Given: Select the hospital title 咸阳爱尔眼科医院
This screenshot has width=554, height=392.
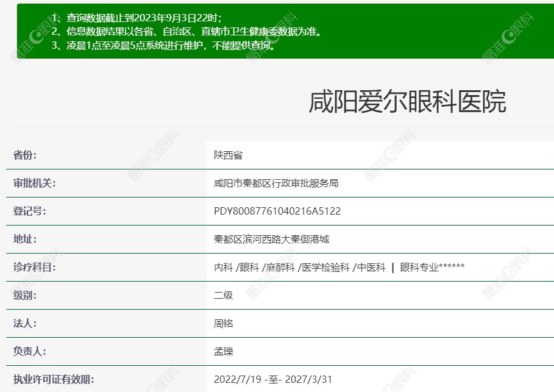Looking at the screenshot, I should (x=407, y=101).
